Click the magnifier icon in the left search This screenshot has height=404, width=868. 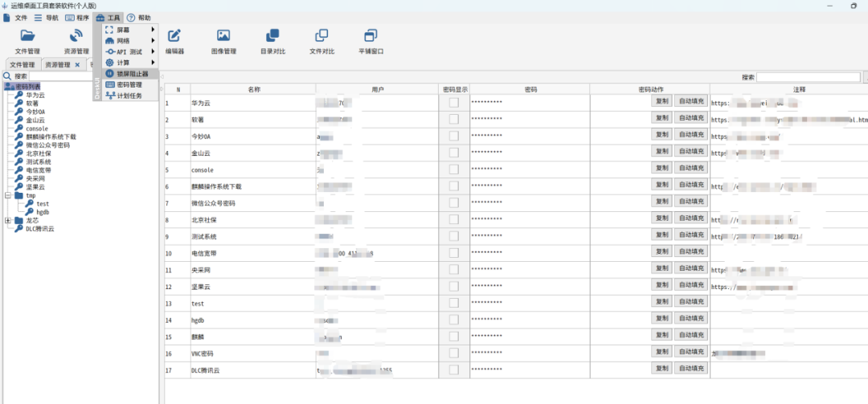[x=7, y=75]
